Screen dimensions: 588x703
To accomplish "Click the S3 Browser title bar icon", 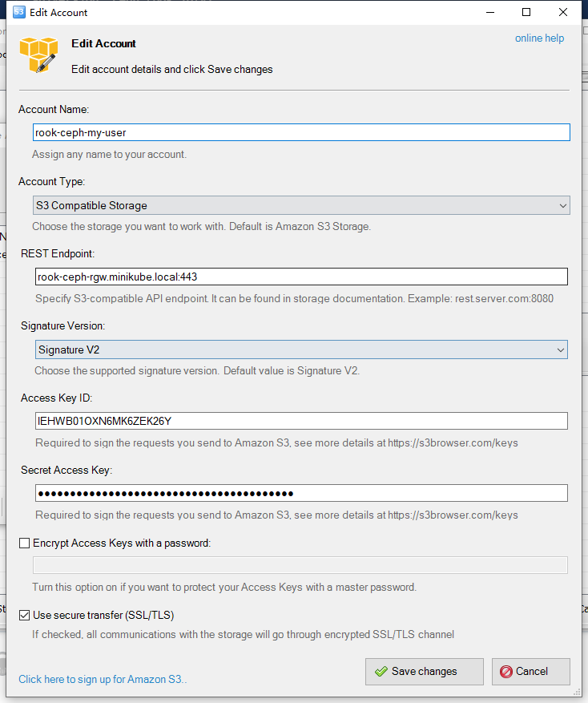I will pos(18,12).
